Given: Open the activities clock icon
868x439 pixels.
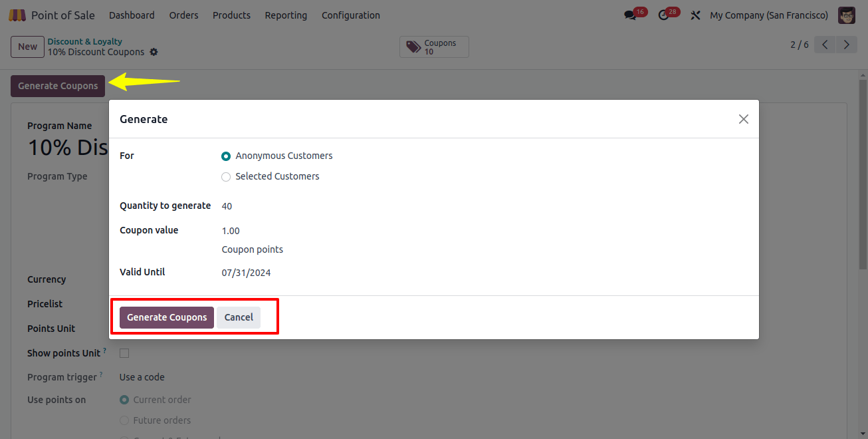Looking at the screenshot, I should tap(663, 15).
